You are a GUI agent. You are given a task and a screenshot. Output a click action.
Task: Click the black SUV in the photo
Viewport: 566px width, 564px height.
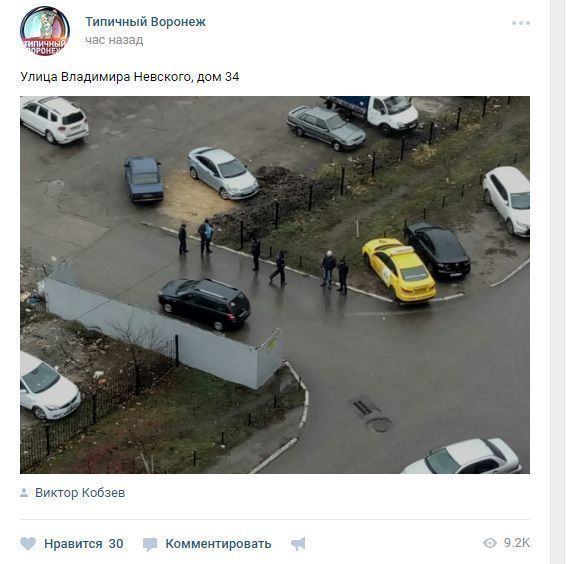(x=204, y=304)
